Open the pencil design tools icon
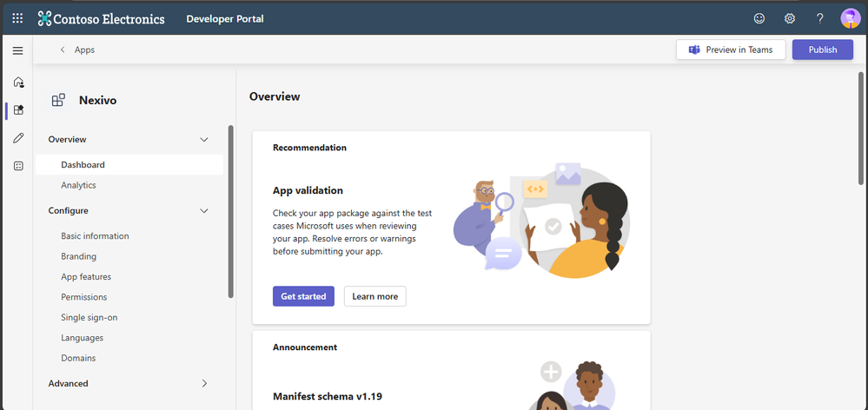Image resolution: width=868 pixels, height=410 pixels. click(x=18, y=138)
